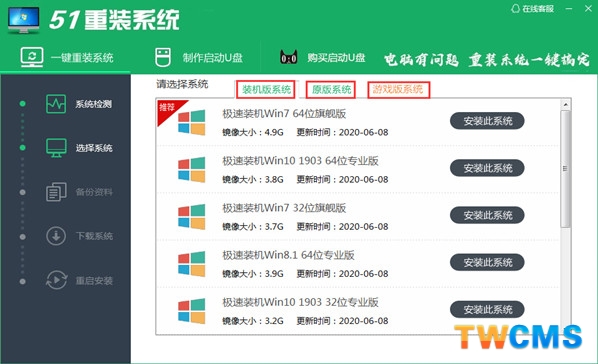Click the 镜像大小：3.7G text
The width and height of the screenshot is (598, 364).
(x=253, y=227)
